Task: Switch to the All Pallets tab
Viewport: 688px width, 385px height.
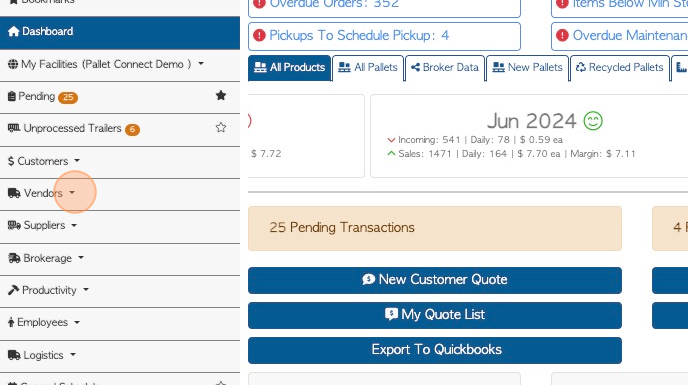Action: pyautogui.click(x=368, y=68)
